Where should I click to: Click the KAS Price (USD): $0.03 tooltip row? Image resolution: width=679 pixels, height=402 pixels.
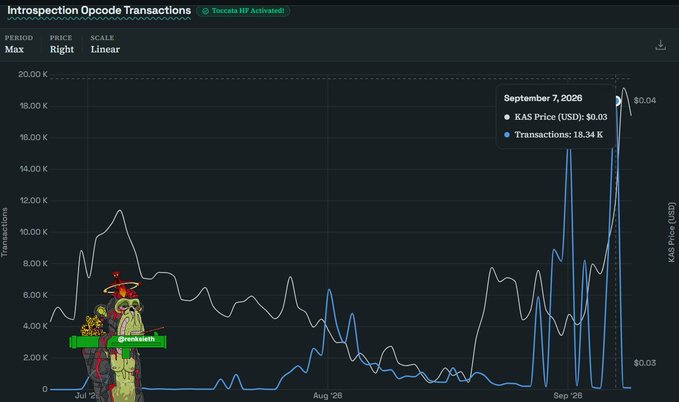pyautogui.click(x=556, y=117)
